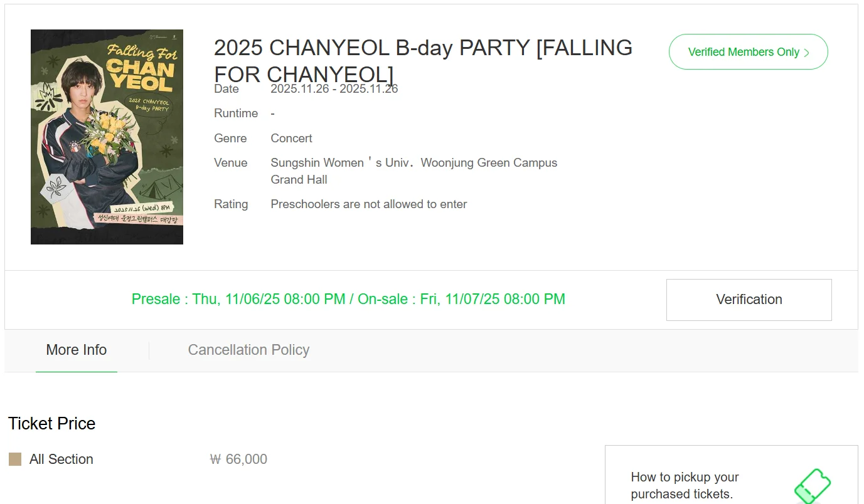Click the green ticket pickup icon
The width and height of the screenshot is (864, 504).
point(814,485)
